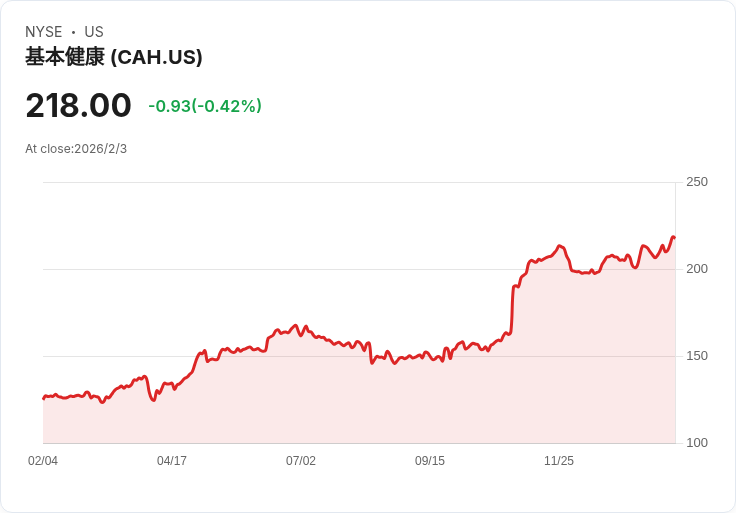This screenshot has width=736, height=513.
Task: Click the stock title 基本健康 (CAH.US)
Action: [x=113, y=57]
